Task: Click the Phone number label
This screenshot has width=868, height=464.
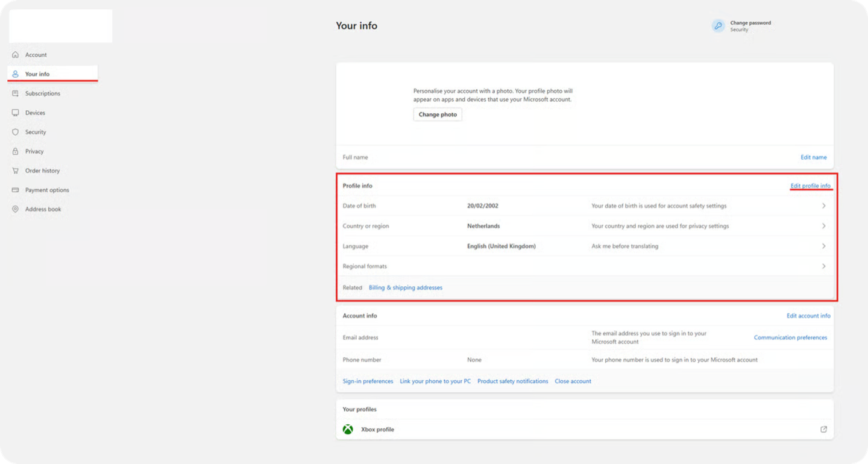Action: [x=362, y=360]
